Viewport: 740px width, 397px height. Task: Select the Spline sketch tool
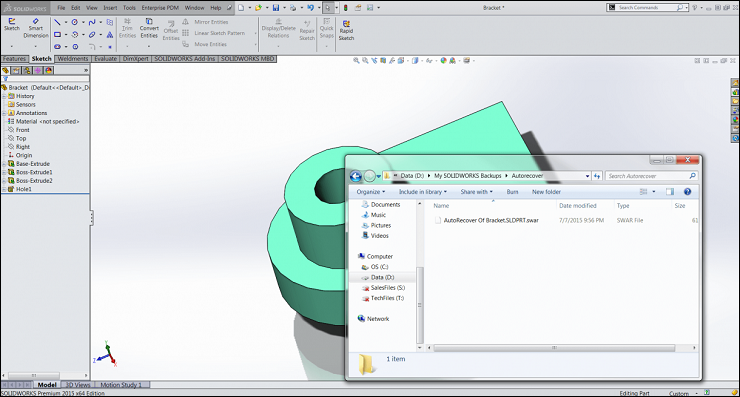[x=92, y=22]
